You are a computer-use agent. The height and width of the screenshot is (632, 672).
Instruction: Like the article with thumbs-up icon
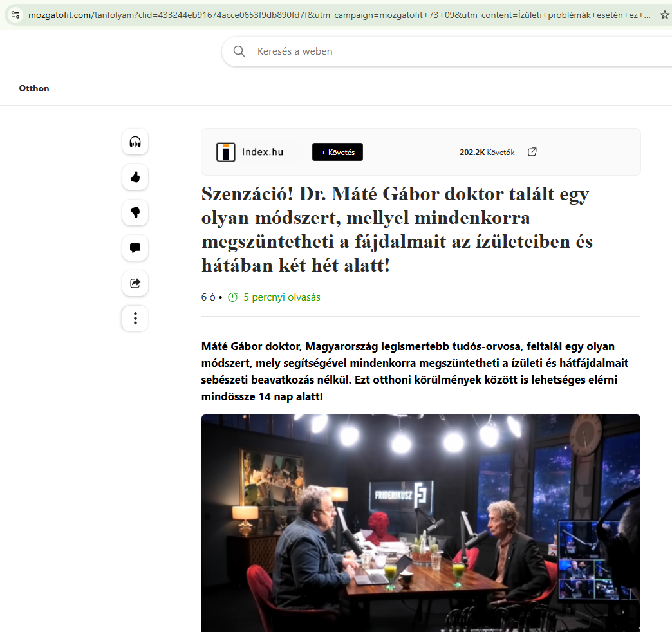(x=135, y=177)
